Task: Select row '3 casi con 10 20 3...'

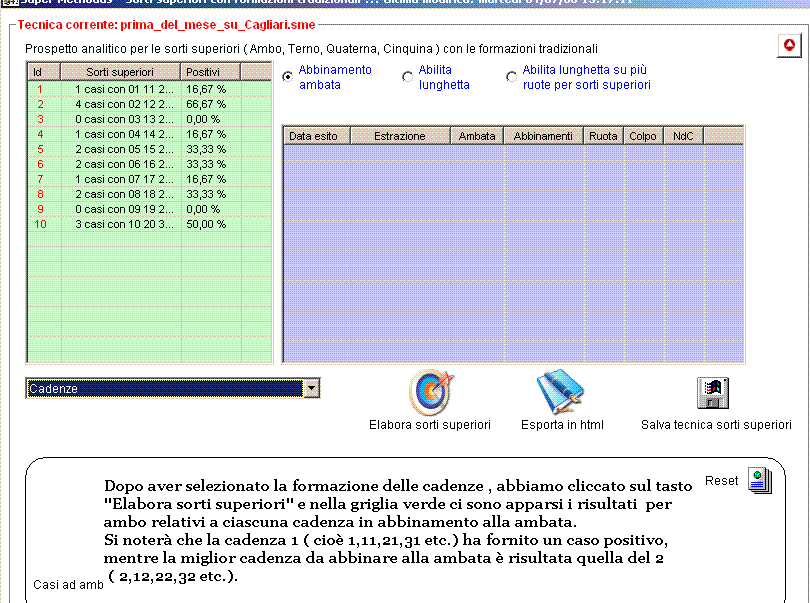Action: (x=149, y=224)
